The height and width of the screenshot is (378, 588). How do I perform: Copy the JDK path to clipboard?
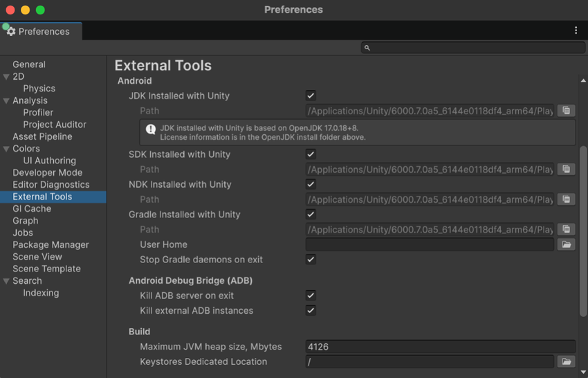pos(567,111)
